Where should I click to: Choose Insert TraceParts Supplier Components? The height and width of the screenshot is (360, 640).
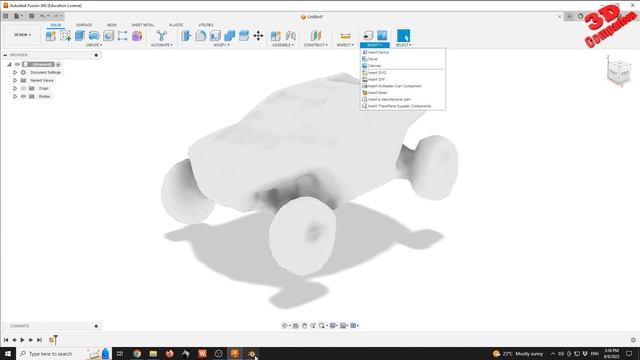(402, 106)
